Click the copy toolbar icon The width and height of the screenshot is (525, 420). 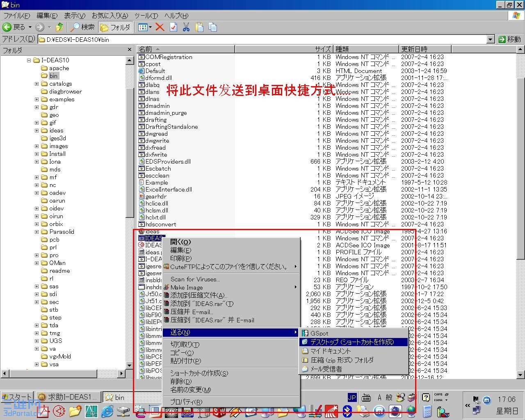(212, 27)
